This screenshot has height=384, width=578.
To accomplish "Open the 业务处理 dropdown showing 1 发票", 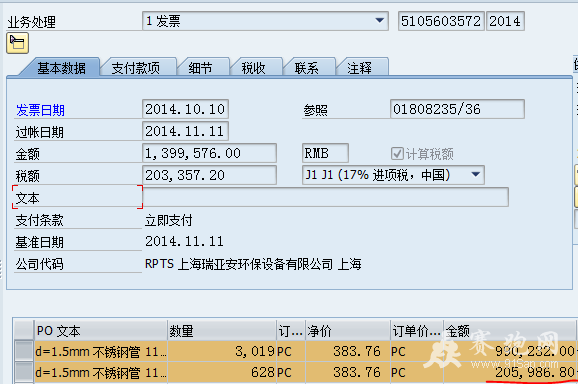I will 265,21.
